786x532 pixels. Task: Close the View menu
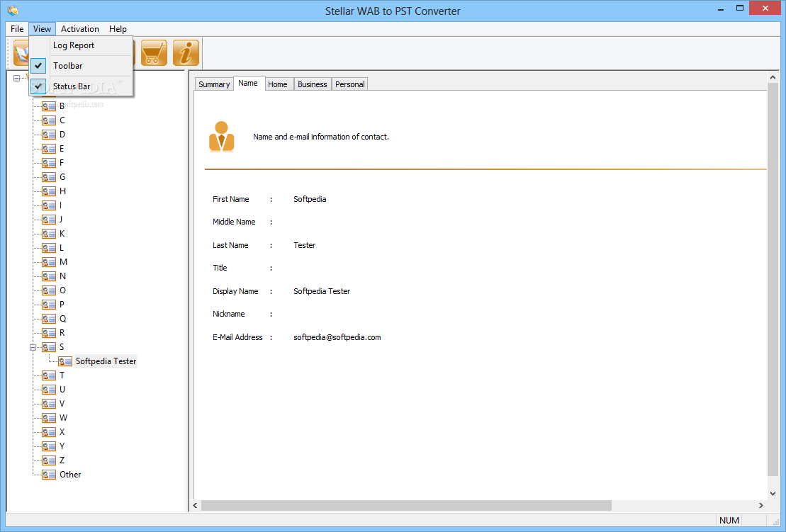[x=42, y=28]
